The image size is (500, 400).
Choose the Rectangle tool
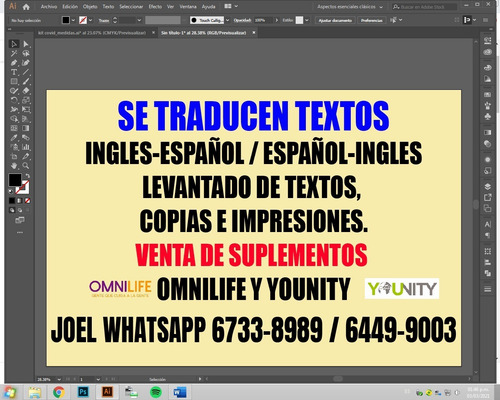coord(14,81)
